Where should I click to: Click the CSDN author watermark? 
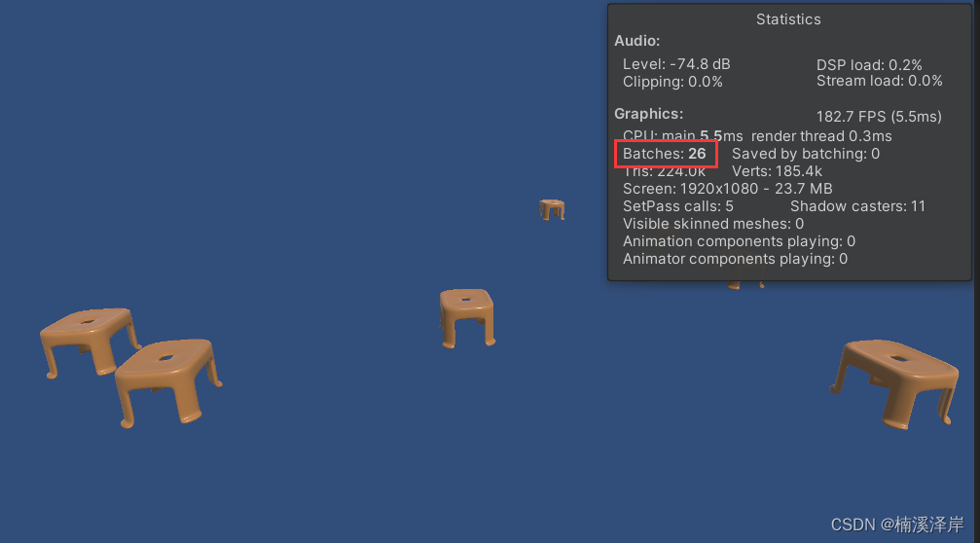tap(897, 525)
